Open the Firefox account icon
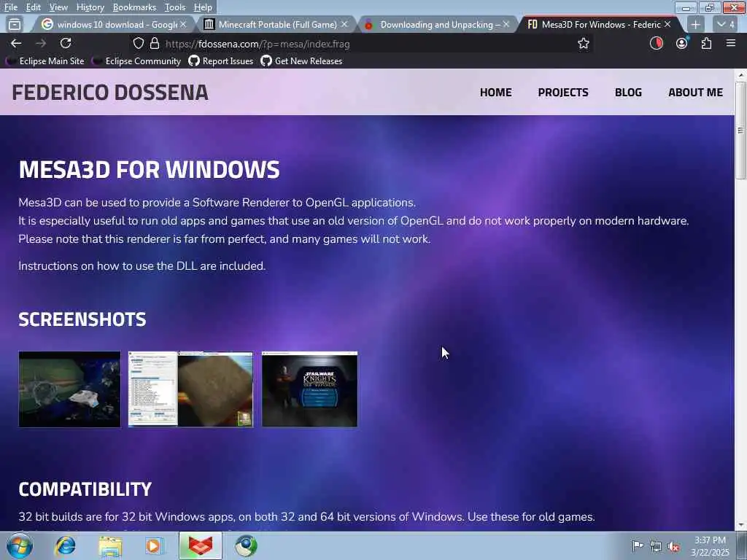Viewport: 747px width, 560px height. [682, 43]
